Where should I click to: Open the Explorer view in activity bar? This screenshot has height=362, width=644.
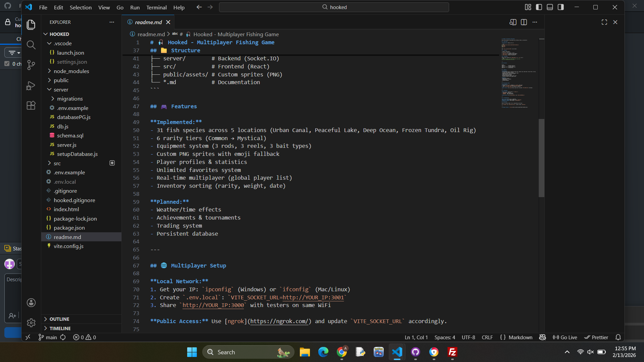point(31,24)
